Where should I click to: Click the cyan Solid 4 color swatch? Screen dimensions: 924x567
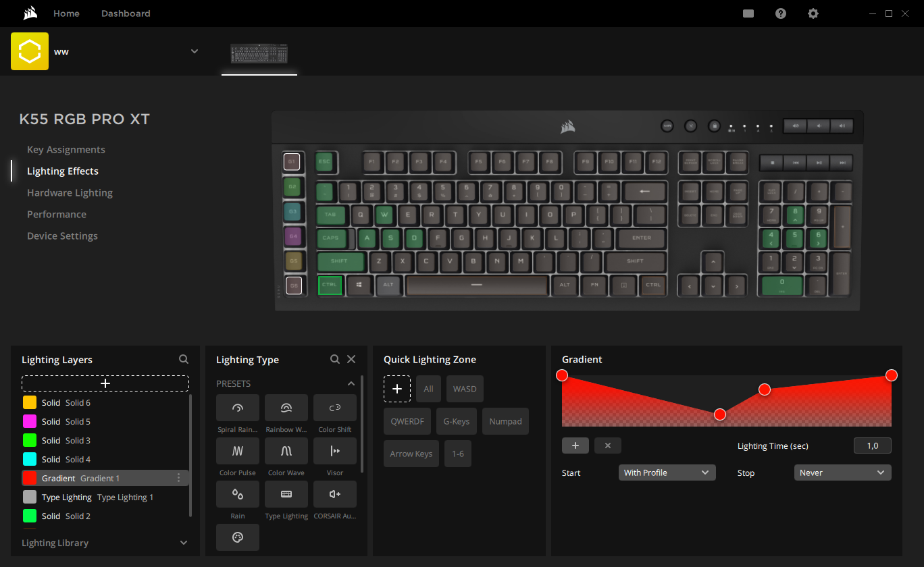[30, 459]
